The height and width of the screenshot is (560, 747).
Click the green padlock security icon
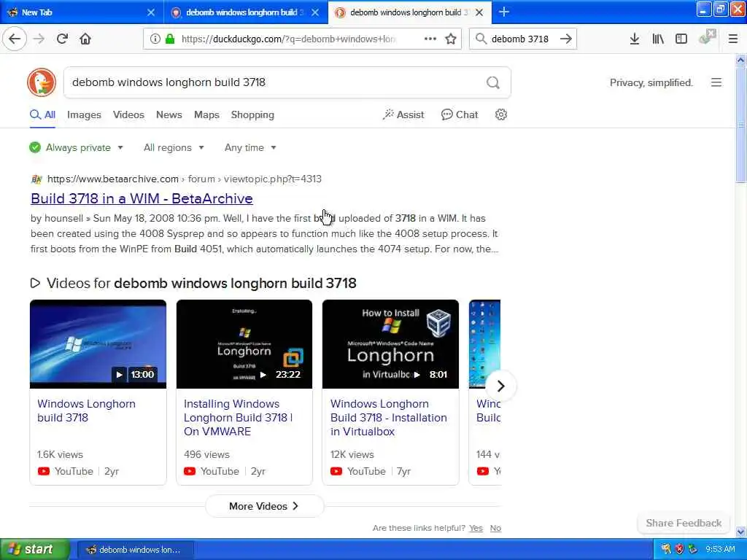click(x=169, y=39)
